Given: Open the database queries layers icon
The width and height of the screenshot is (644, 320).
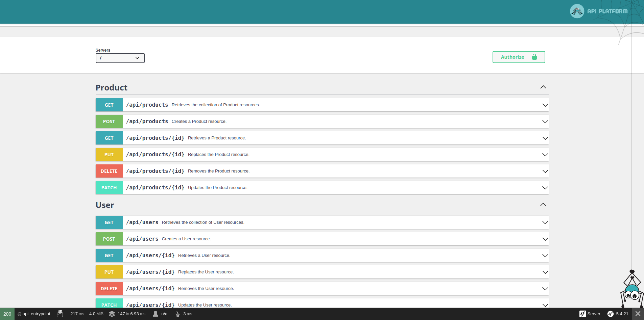Looking at the screenshot, I should pos(112,314).
